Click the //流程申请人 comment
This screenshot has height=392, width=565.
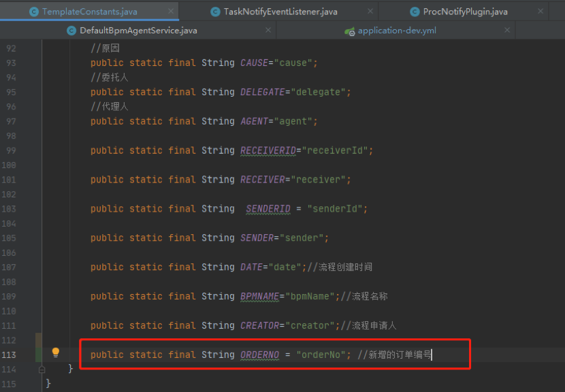[368, 325]
